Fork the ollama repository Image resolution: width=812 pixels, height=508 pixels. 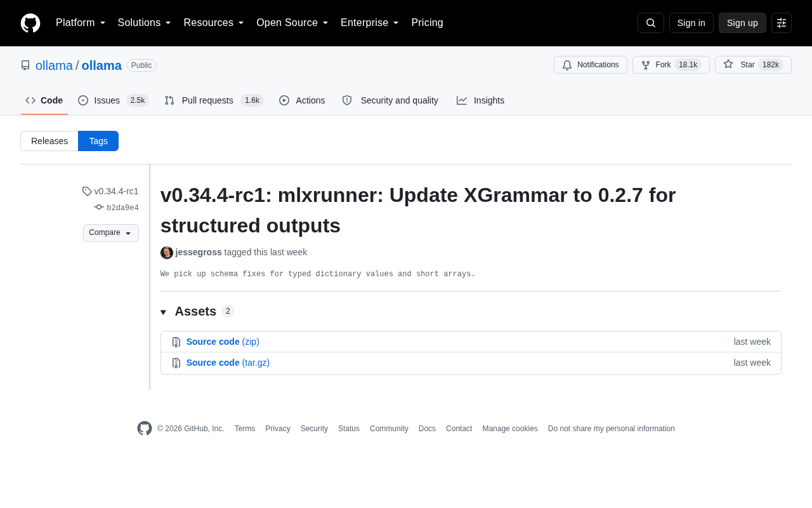point(671,65)
